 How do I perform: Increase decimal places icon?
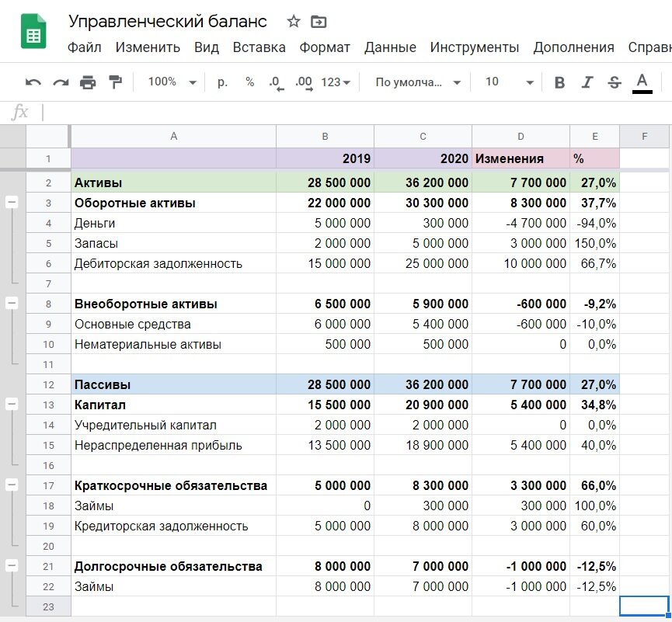(301, 81)
